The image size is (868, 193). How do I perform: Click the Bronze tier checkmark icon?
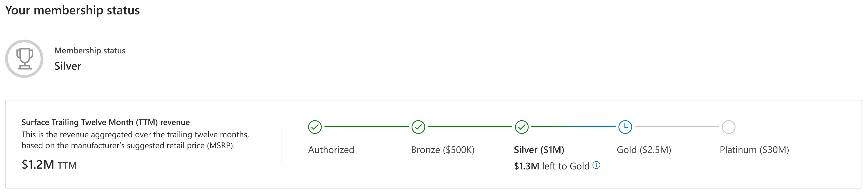(x=418, y=127)
